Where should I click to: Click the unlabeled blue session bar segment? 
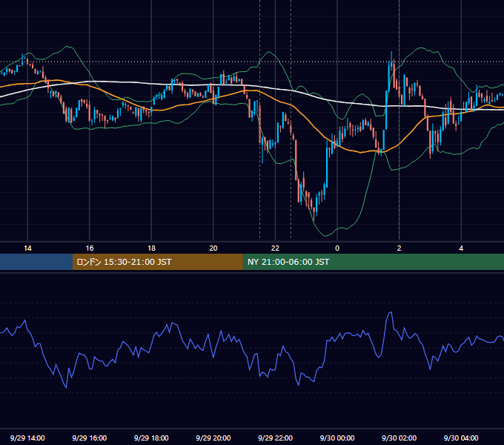coord(36,262)
